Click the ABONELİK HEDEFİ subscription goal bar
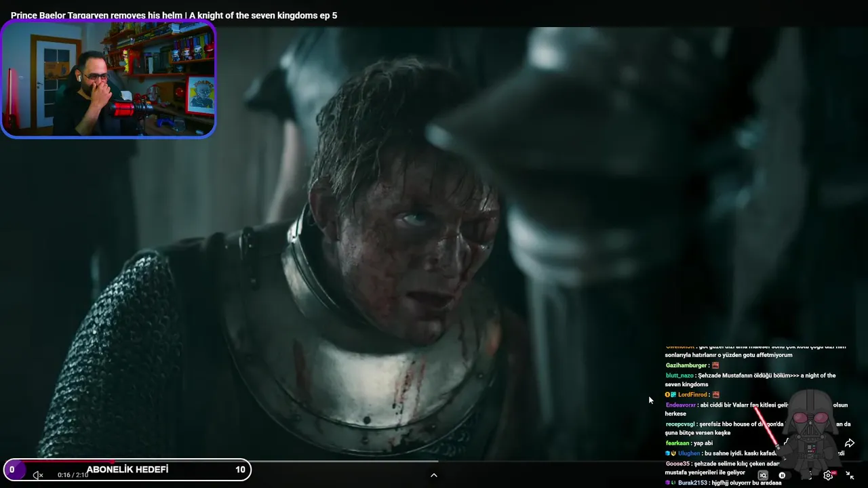This screenshot has height=488, width=868. pyautogui.click(x=127, y=470)
